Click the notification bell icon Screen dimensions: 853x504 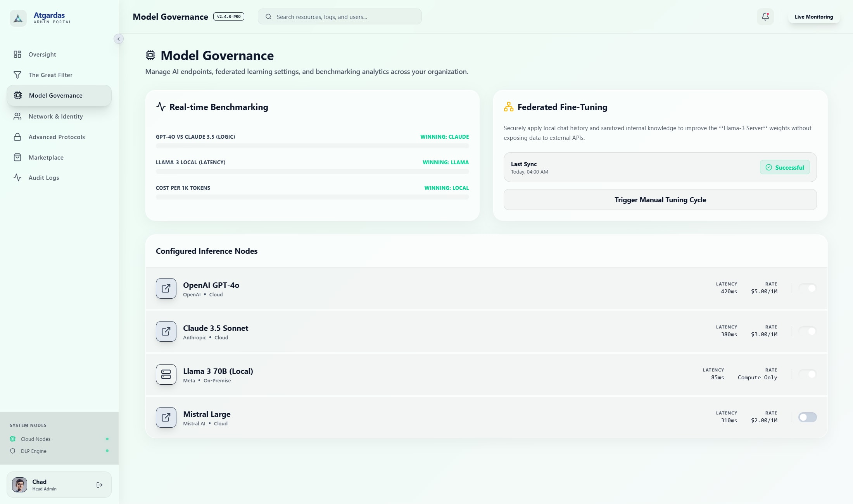[765, 17]
